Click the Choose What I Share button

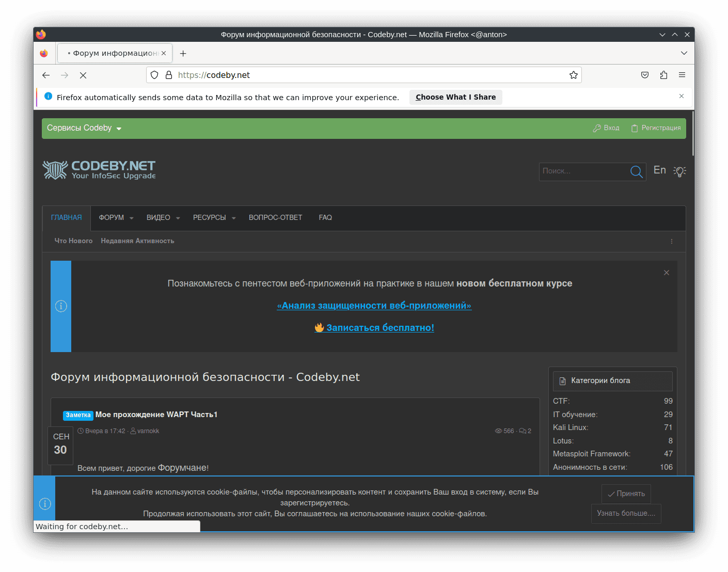(x=455, y=97)
